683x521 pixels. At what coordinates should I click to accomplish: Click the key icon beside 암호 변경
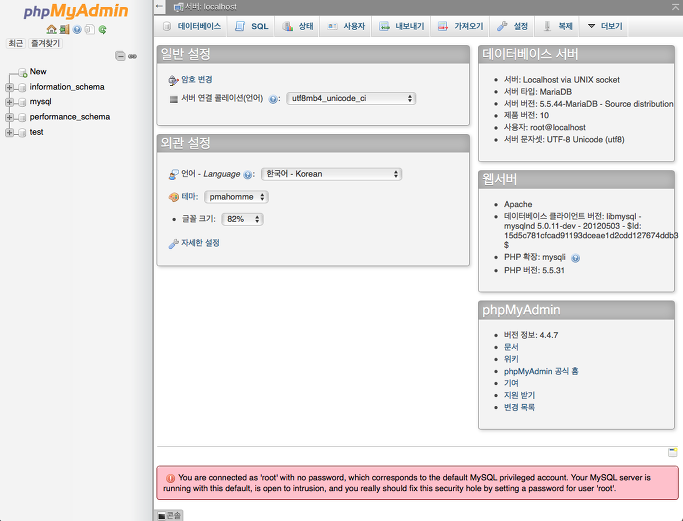click(173, 80)
